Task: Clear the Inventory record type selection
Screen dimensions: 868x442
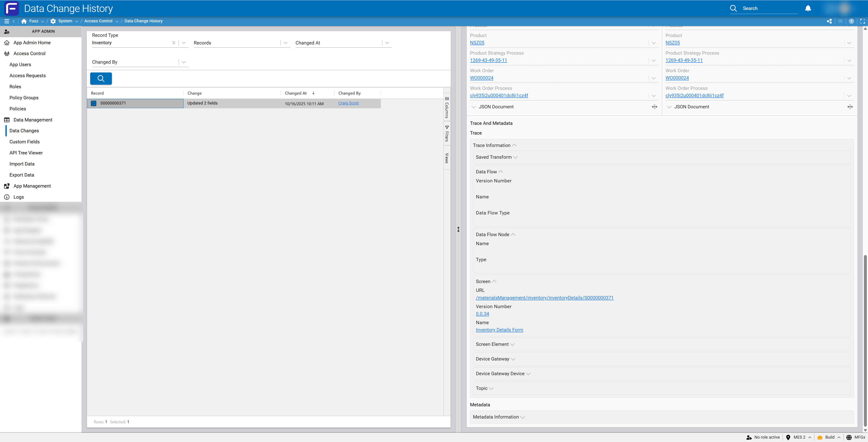Action: click(174, 43)
